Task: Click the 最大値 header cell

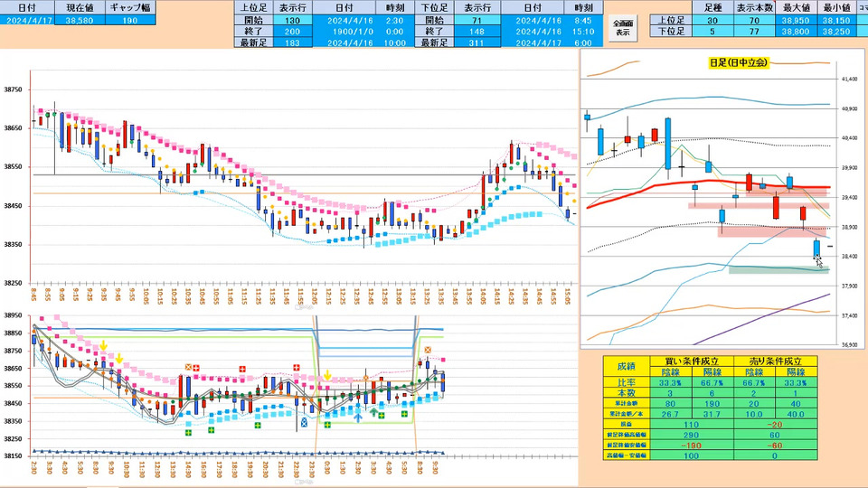Action: point(796,8)
